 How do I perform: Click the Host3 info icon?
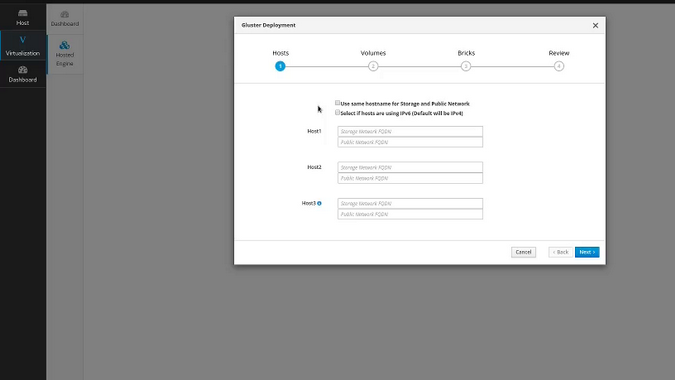point(319,203)
